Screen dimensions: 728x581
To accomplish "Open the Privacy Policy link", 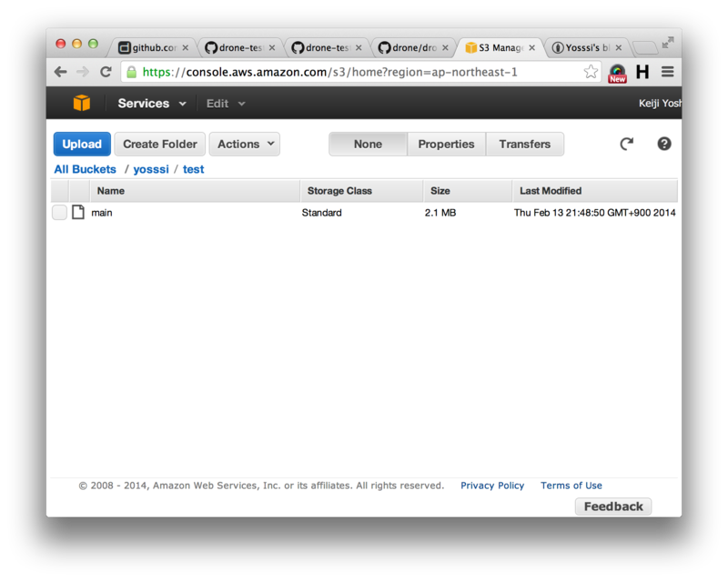I will [492, 486].
